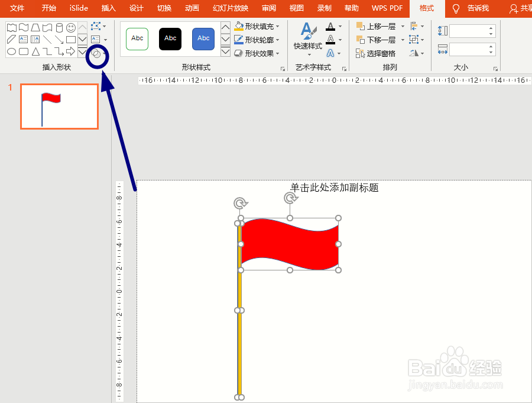Open the 大小 size dialog launcher
The image size is (532, 403).
[495, 69]
